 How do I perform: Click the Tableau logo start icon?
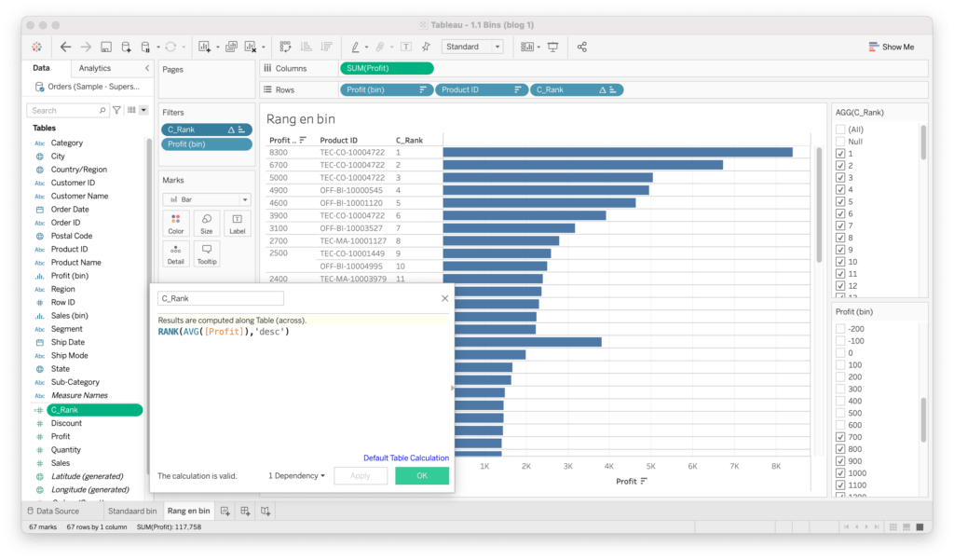coord(36,47)
